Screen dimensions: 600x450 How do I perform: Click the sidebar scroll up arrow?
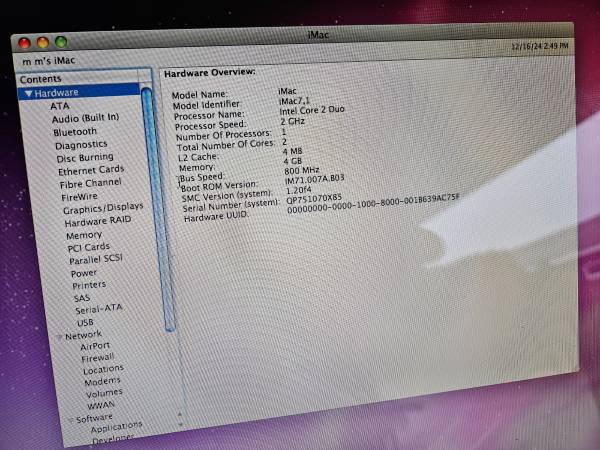tap(179, 414)
